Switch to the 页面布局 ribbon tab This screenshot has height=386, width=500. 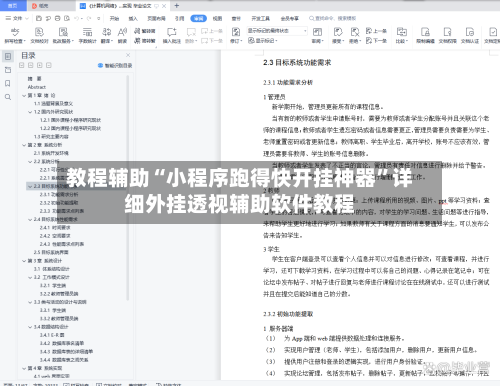tap(156, 18)
